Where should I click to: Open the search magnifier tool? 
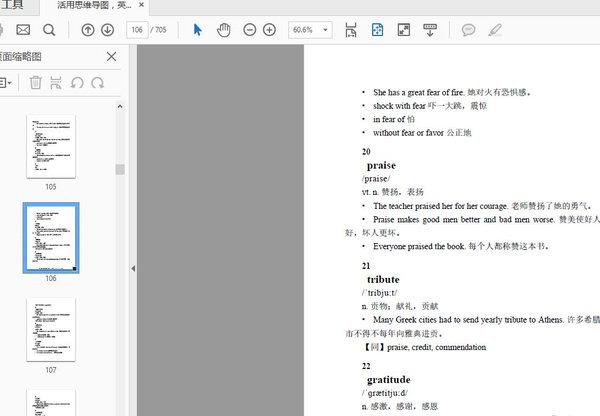49,30
